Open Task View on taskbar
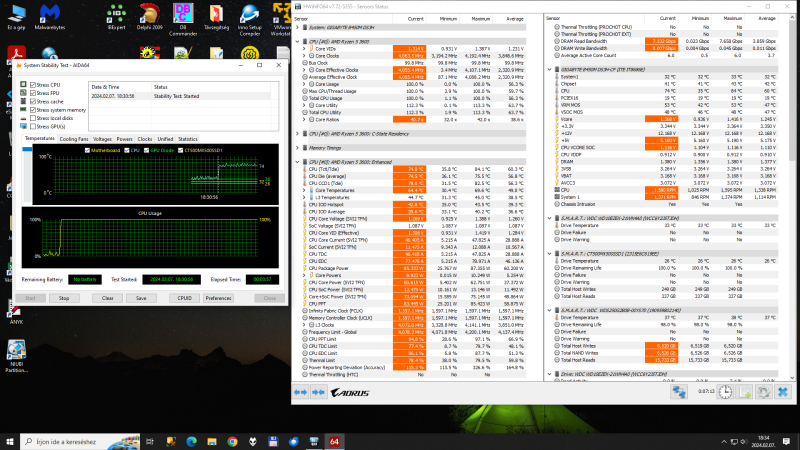 click(x=150, y=441)
